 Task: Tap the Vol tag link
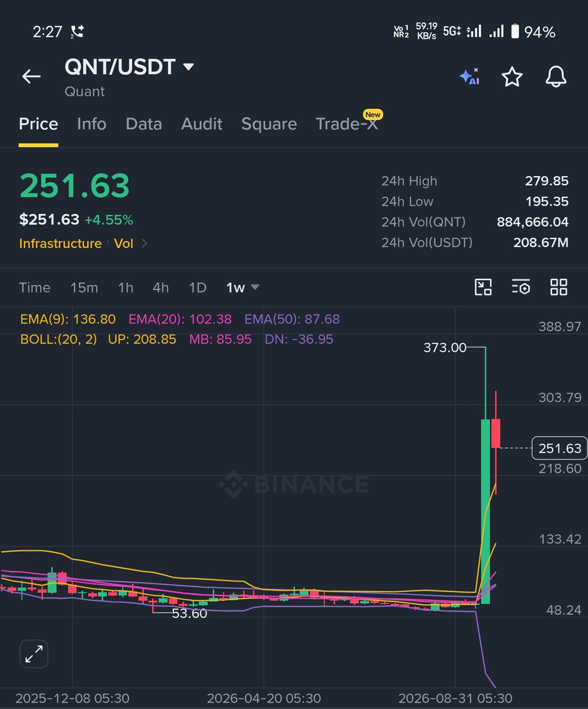pyautogui.click(x=123, y=243)
